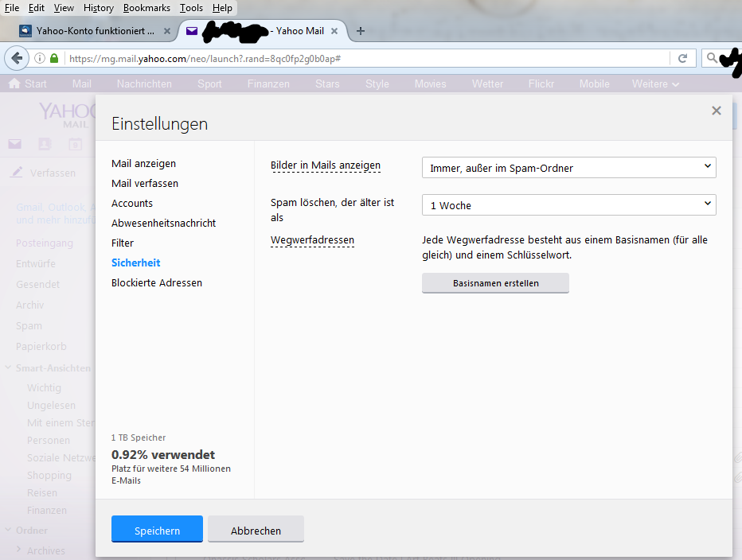Expand the Weitere menu in Yahoo bar
The image size is (742, 560).
(655, 84)
